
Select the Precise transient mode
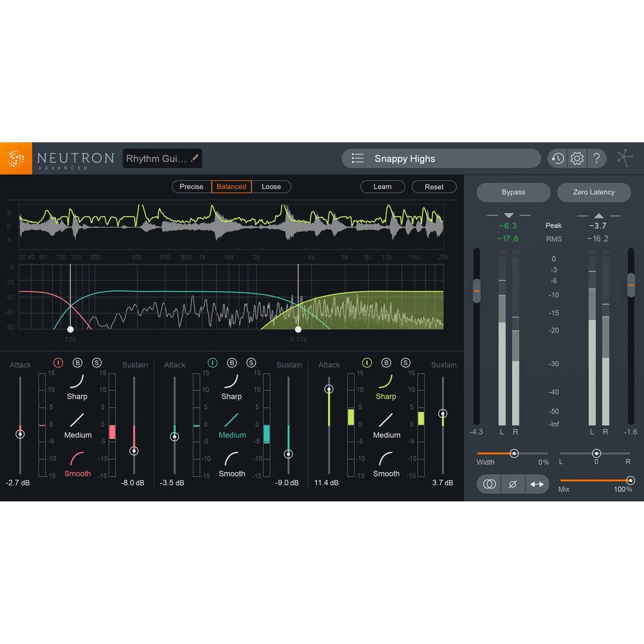tap(191, 187)
